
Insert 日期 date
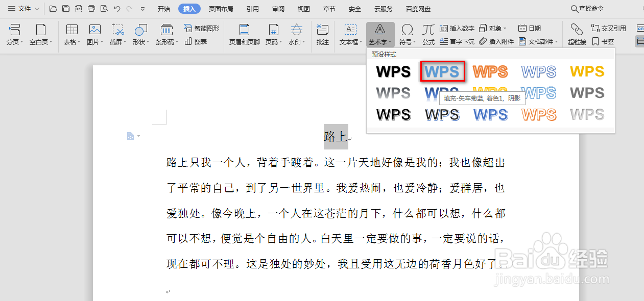pyautogui.click(x=530, y=29)
